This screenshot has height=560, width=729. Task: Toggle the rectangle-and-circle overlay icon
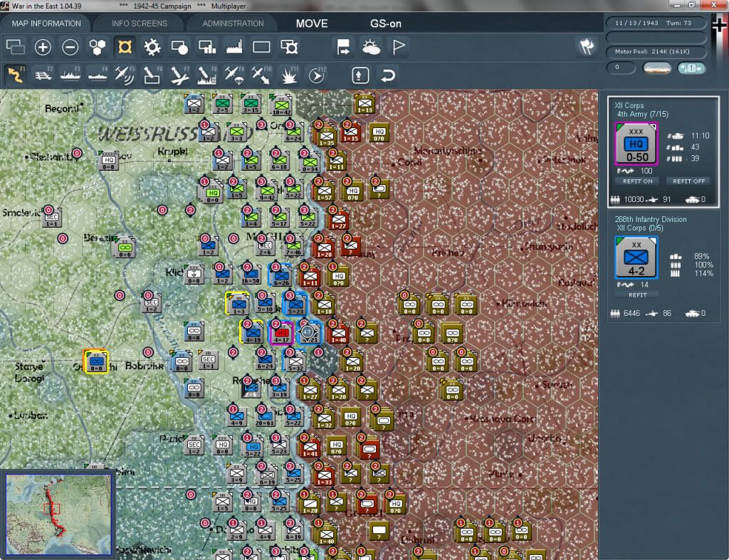point(179,47)
